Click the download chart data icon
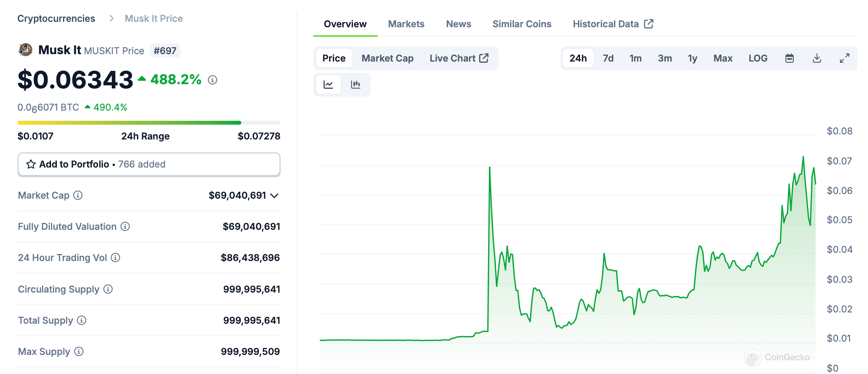Image resolution: width=868 pixels, height=374 pixels. click(x=817, y=58)
